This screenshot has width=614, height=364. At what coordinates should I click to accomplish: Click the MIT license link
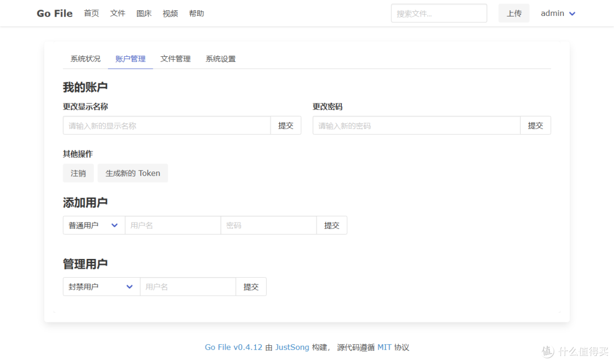pyautogui.click(x=384, y=347)
